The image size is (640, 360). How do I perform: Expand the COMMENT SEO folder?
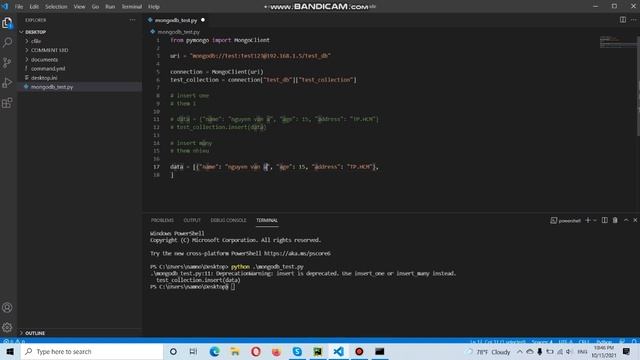tap(49, 50)
